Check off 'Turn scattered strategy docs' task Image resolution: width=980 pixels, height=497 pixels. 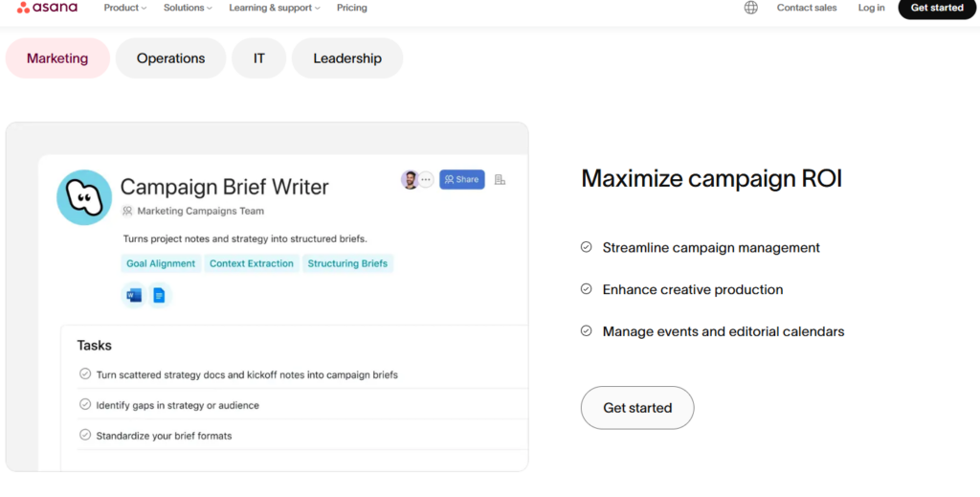[x=85, y=374]
